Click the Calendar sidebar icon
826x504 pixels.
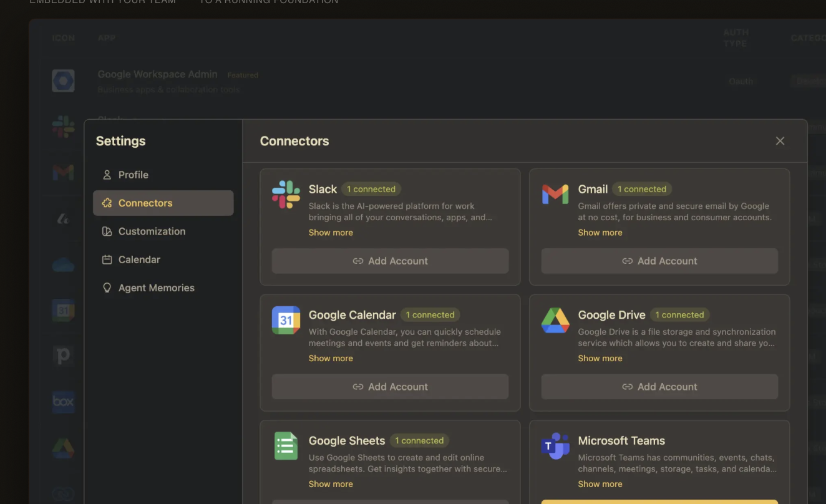[107, 259]
